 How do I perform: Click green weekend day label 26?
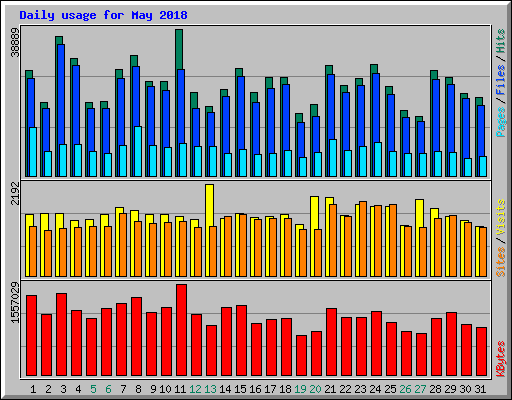(x=405, y=389)
